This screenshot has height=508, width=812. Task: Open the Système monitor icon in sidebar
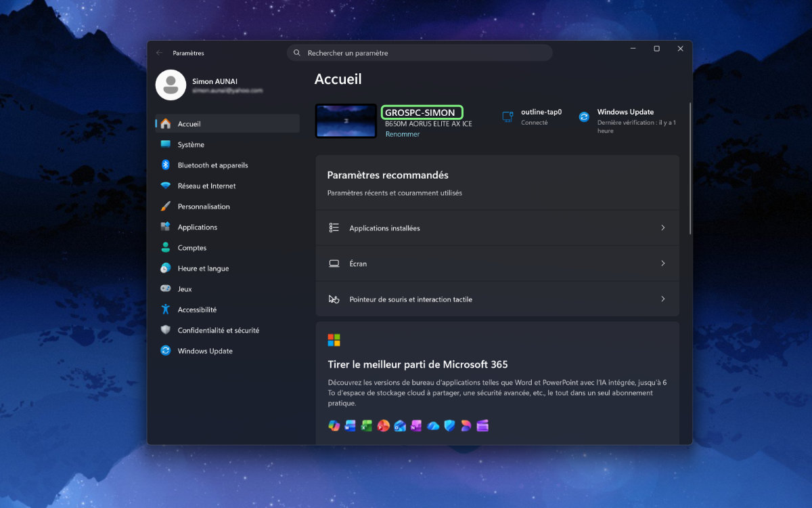tap(166, 144)
